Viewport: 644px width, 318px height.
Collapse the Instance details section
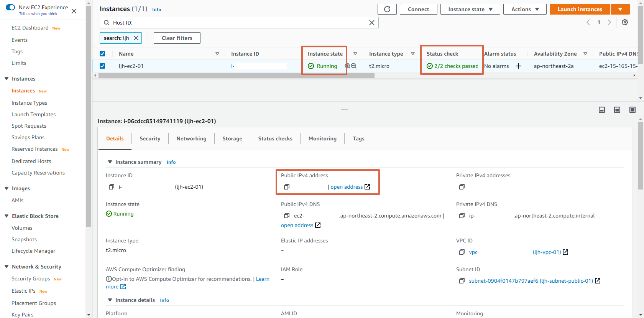click(110, 300)
